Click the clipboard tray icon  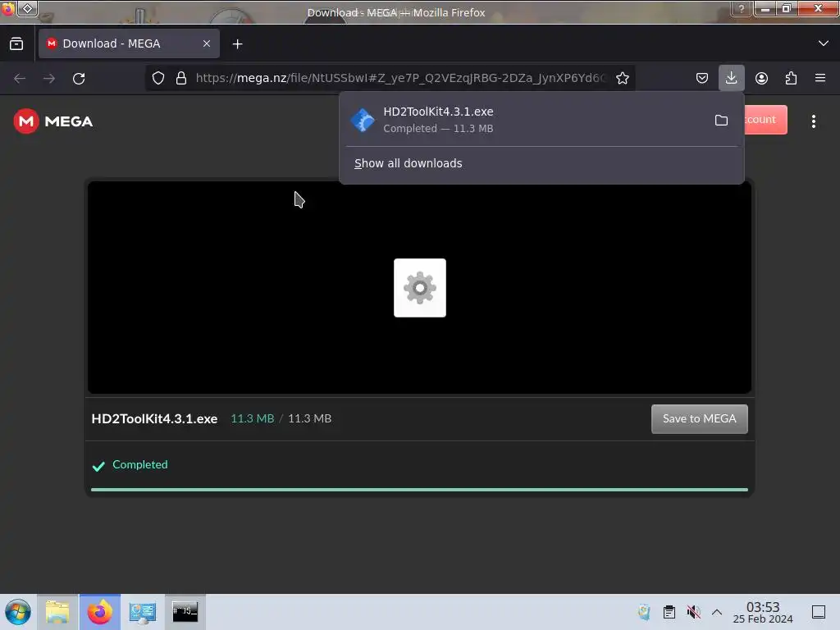tap(669, 612)
